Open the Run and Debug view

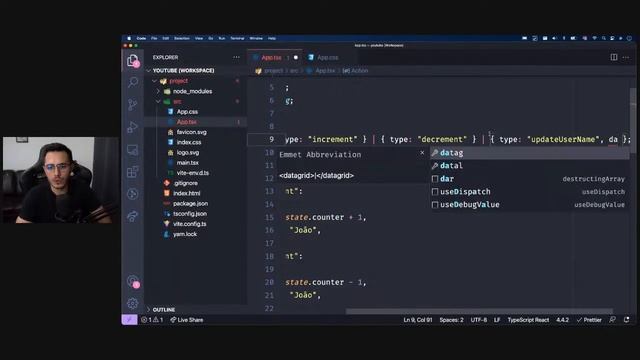point(133,127)
